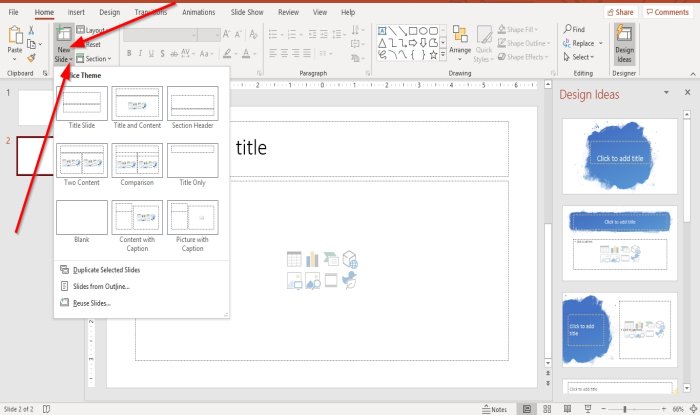
Task: Open Reading View from status bar
Action: pyautogui.click(x=565, y=409)
